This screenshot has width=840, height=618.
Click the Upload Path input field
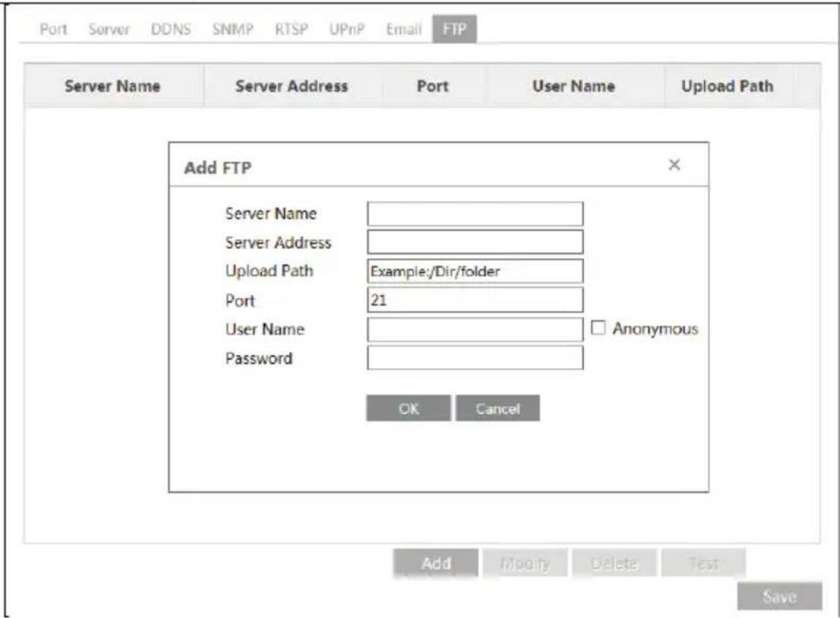point(475,271)
